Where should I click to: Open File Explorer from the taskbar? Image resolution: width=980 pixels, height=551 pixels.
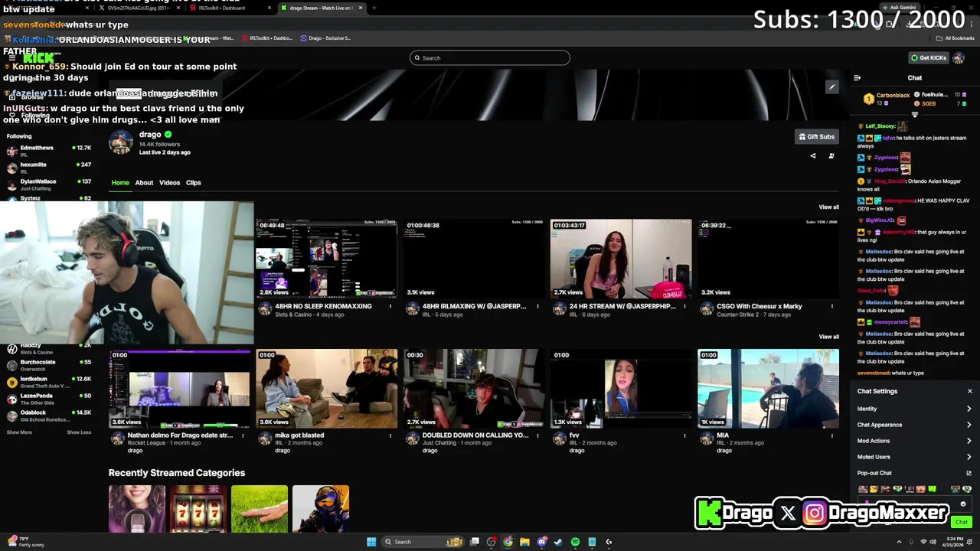pyautogui.click(x=524, y=542)
